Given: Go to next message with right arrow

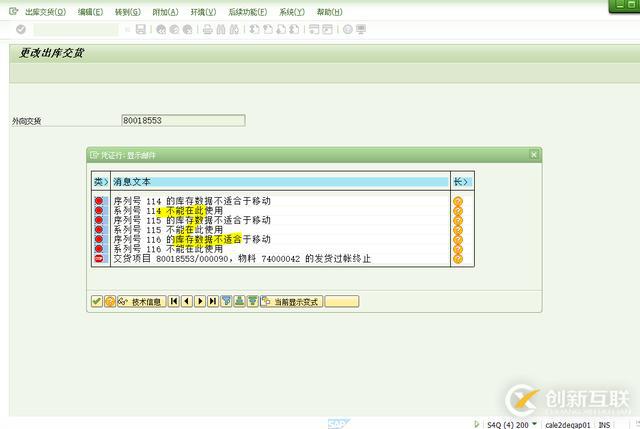Looking at the screenshot, I should pos(200,301).
